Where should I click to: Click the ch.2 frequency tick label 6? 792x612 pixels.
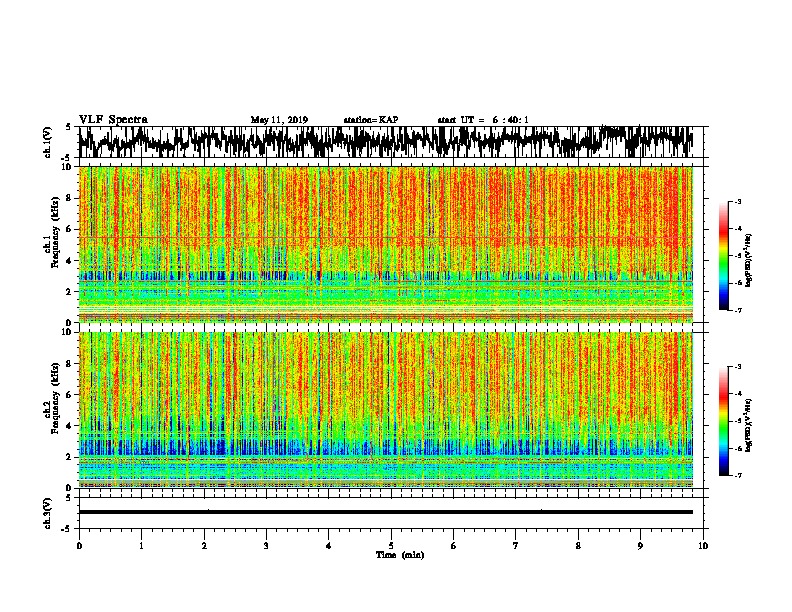[70, 395]
